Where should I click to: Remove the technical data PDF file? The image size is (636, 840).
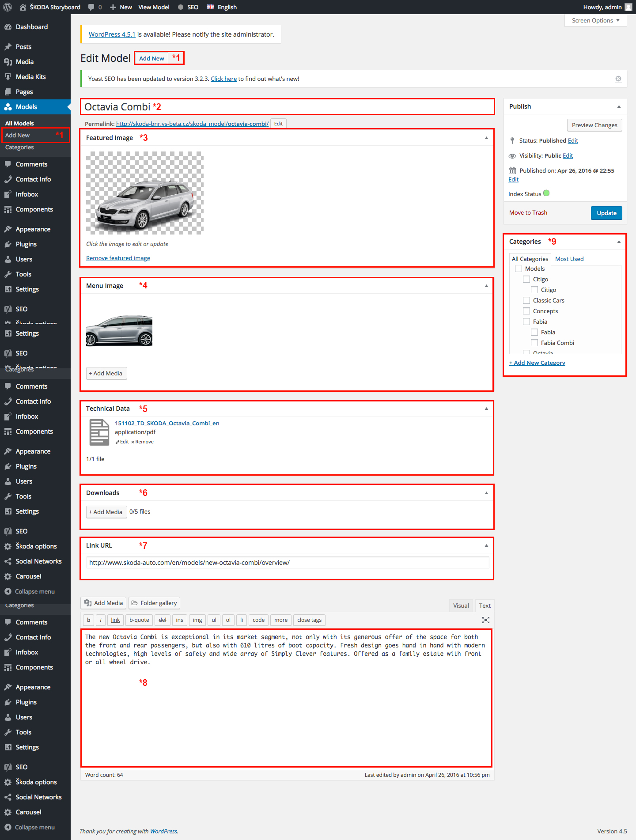(x=142, y=442)
